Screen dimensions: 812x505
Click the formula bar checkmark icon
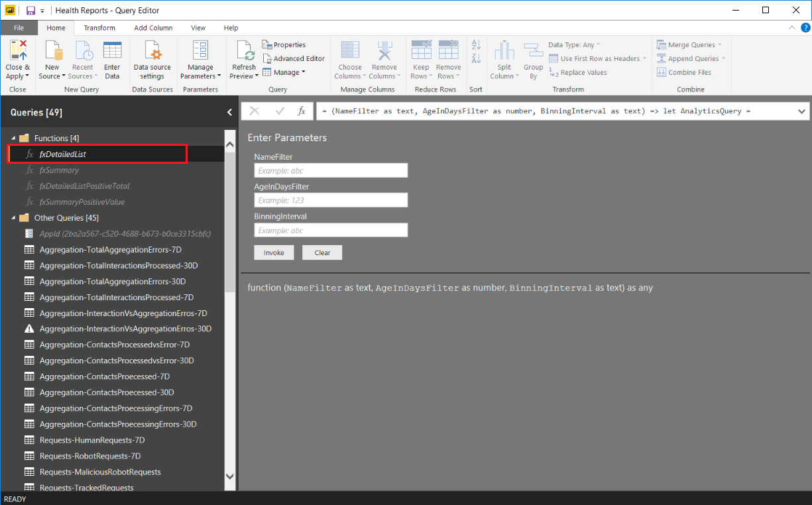pyautogui.click(x=280, y=111)
